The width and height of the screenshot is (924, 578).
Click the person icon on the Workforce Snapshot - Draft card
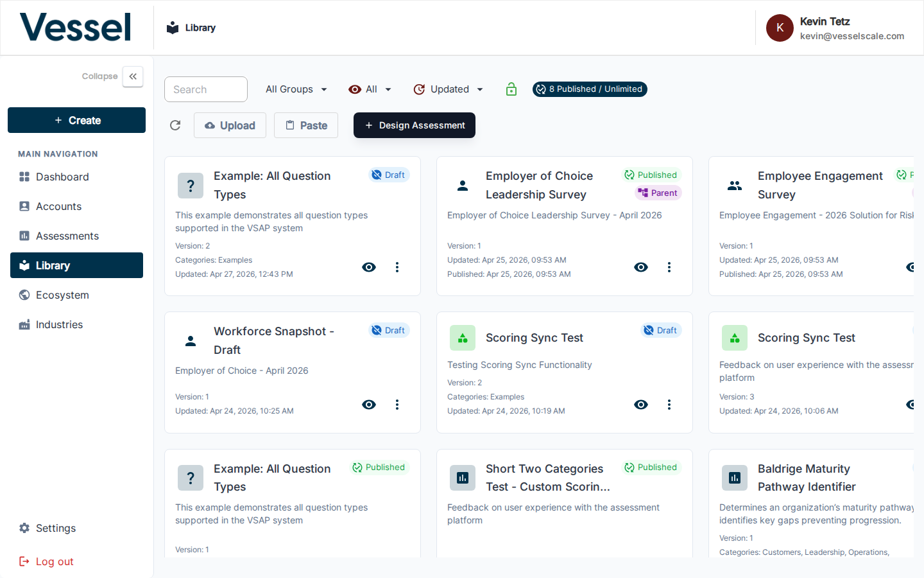click(x=191, y=341)
